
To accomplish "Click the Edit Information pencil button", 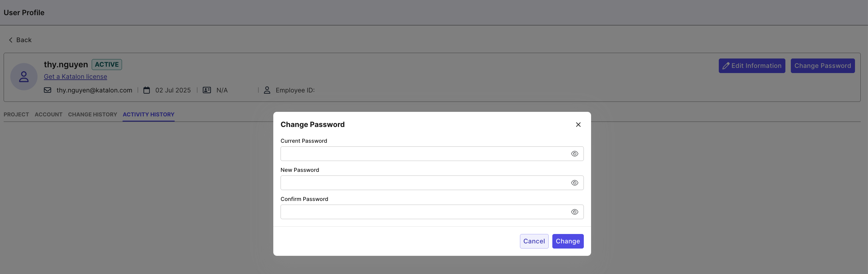I will point(752,66).
